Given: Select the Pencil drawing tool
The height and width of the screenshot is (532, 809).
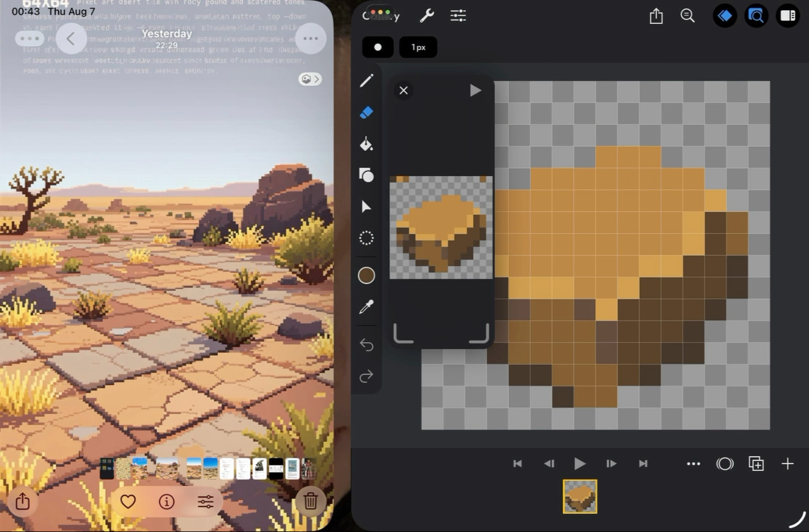Looking at the screenshot, I should tap(367, 80).
